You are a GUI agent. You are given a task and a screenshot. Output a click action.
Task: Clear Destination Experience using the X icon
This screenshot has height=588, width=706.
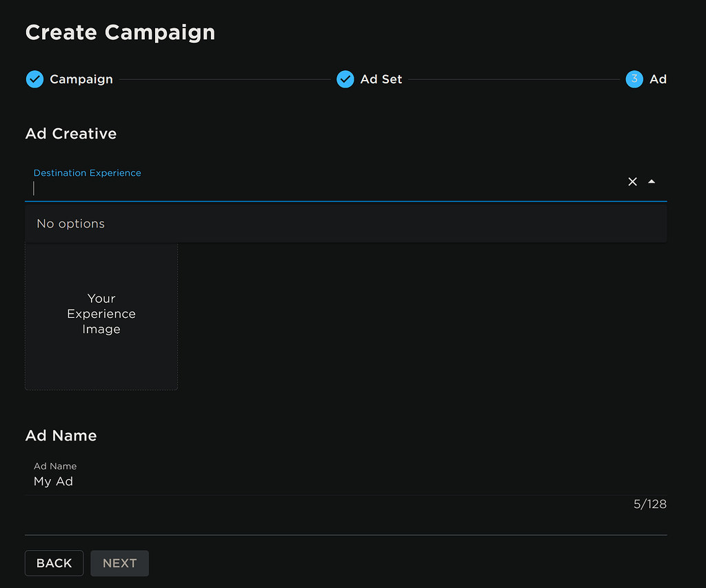[632, 181]
